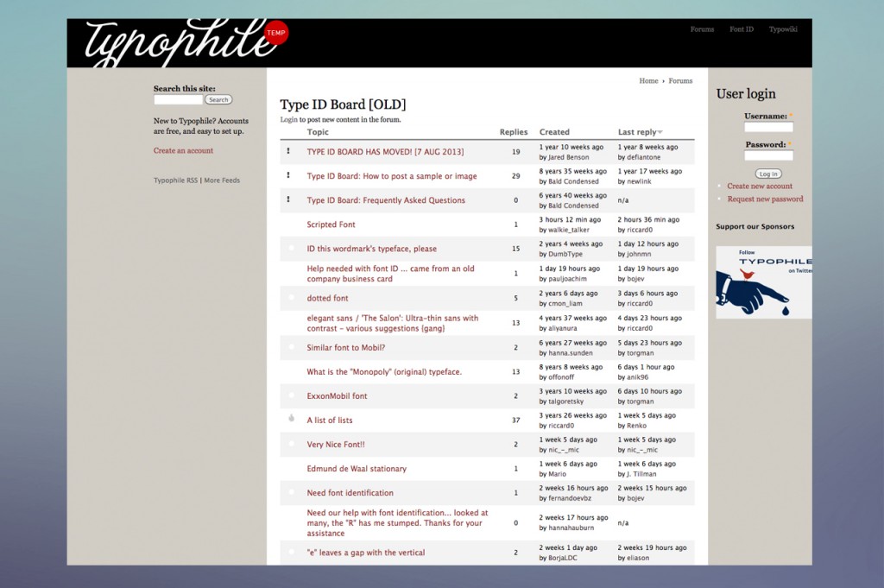
Task: Click author 'fernandoevbz' in Created column
Action: point(570,499)
